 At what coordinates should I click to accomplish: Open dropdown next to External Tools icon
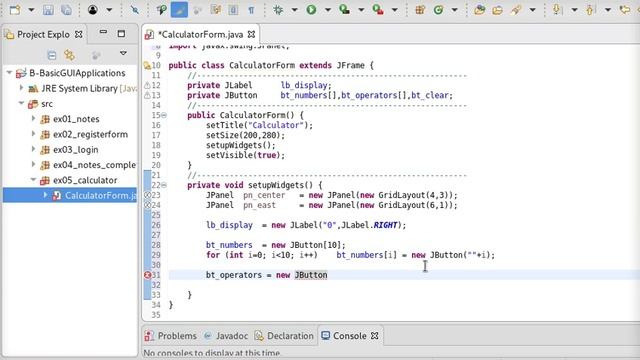(x=395, y=10)
